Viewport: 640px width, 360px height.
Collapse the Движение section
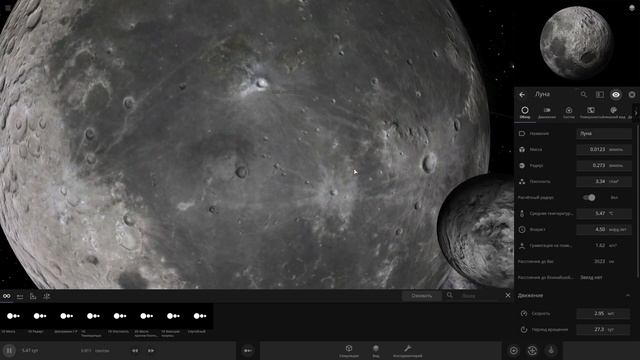pyautogui.click(x=627, y=295)
